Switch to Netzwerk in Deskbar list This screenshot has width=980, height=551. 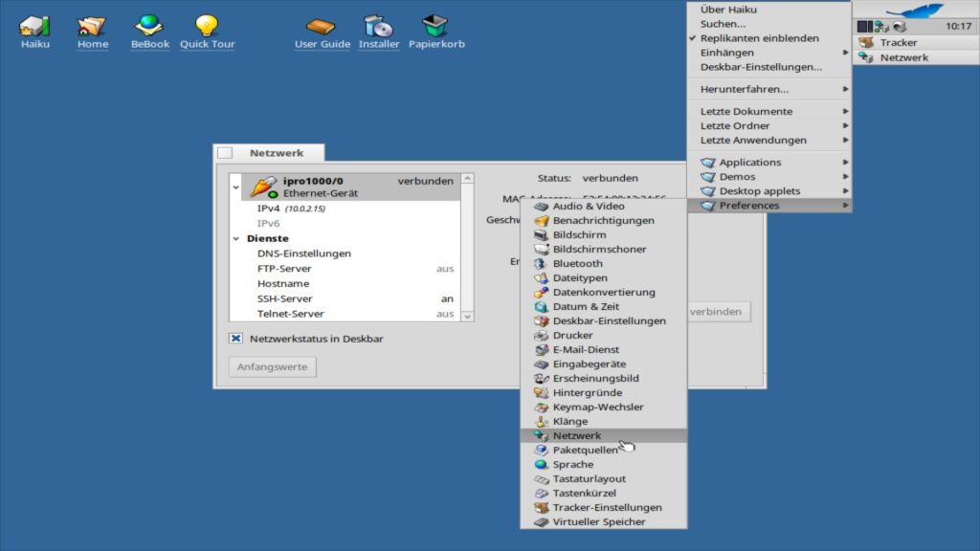(x=916, y=57)
